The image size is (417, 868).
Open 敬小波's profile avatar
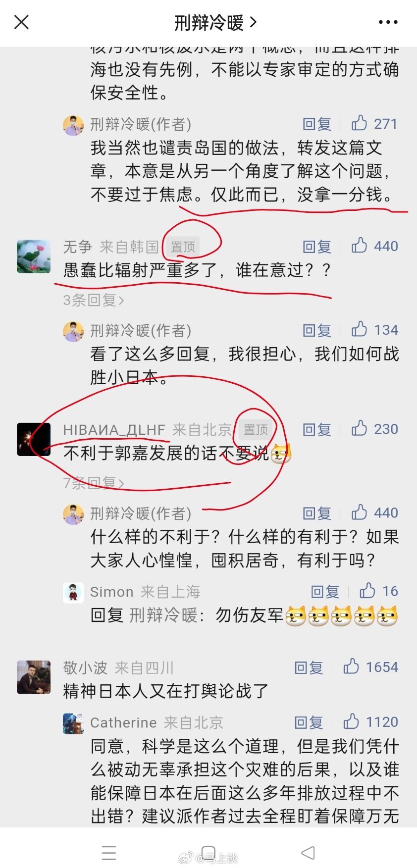[x=34, y=677]
